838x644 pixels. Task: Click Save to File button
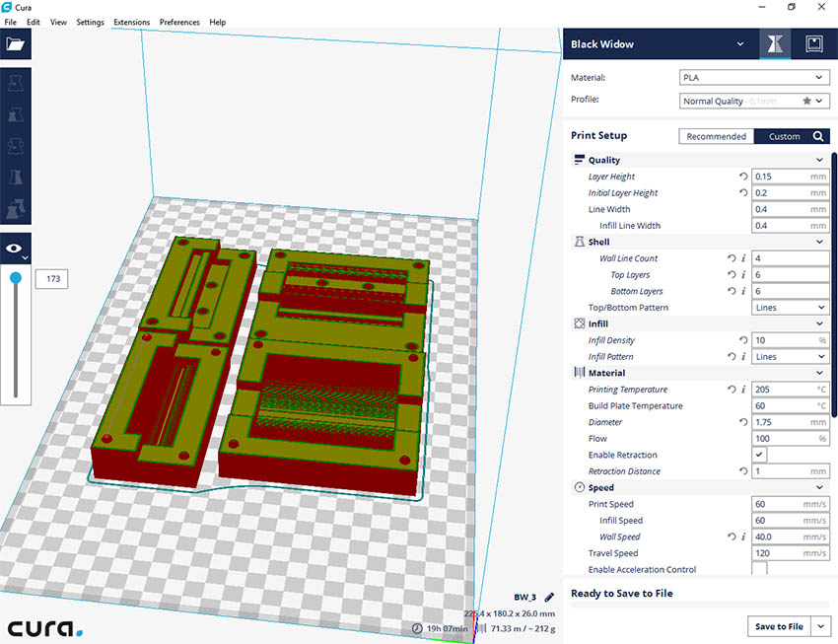[x=779, y=626]
